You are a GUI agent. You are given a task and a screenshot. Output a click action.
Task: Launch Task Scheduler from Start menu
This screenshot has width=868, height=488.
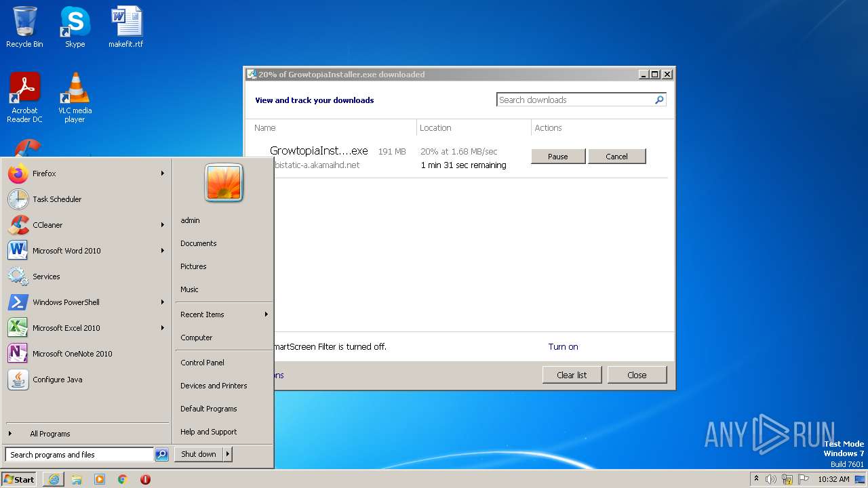point(86,199)
